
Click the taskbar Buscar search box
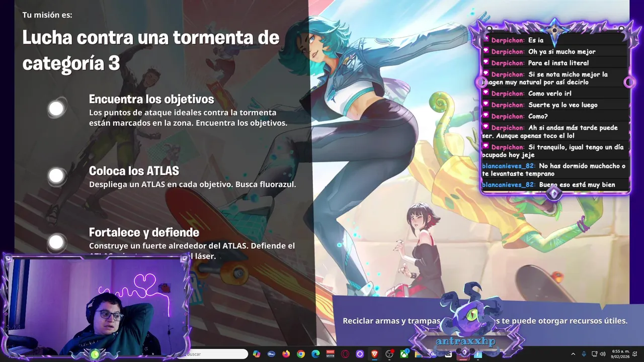215,354
